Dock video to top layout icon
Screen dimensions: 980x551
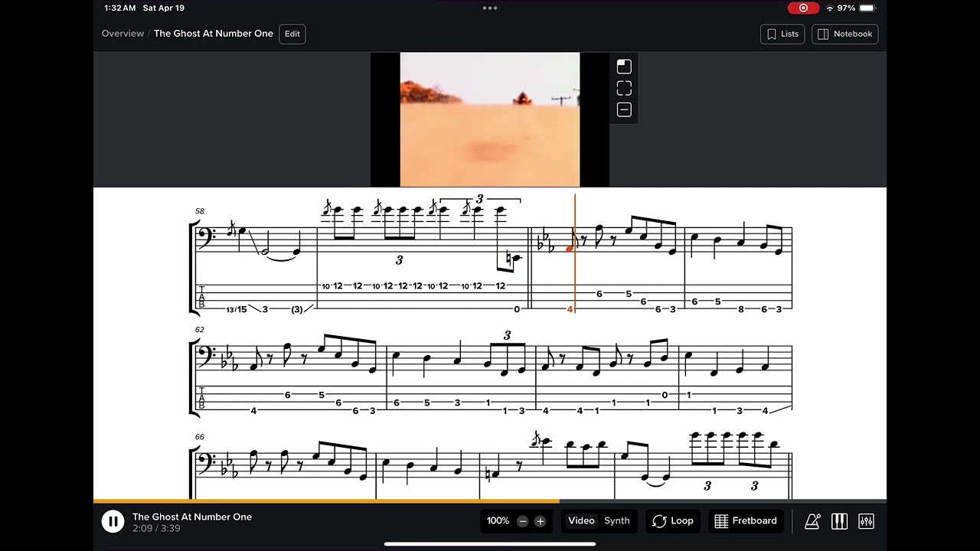624,67
